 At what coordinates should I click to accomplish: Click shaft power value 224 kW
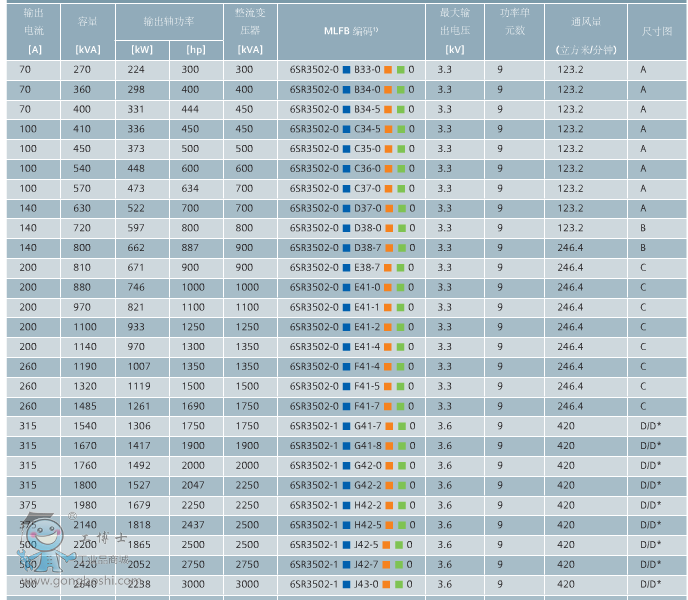[x=136, y=70]
